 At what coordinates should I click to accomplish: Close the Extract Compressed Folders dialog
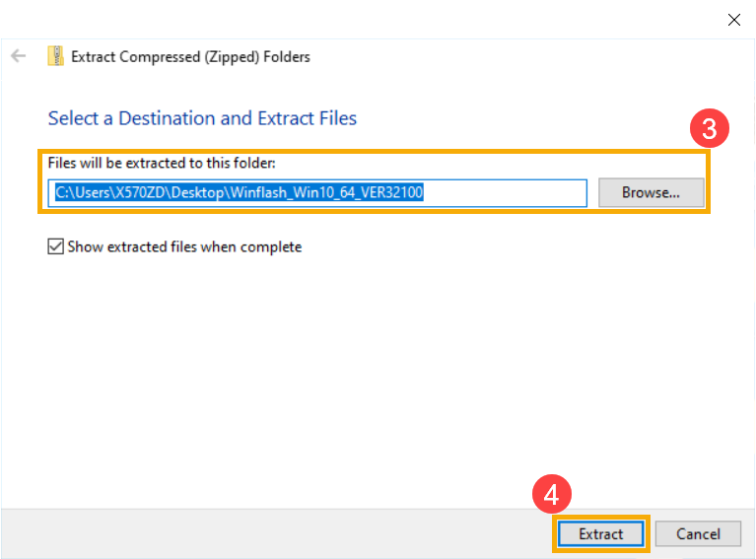point(733,20)
